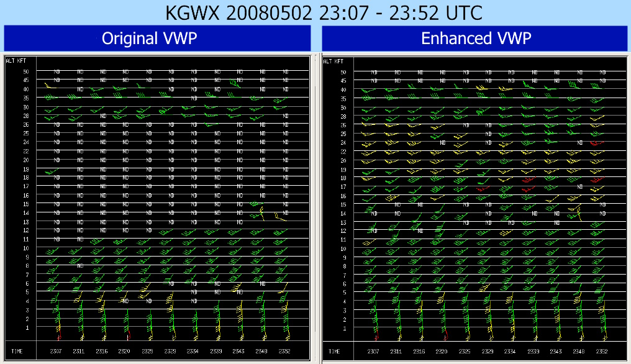Choose altitude 18 label in Enhanced VWP
Image resolution: width=631 pixels, height=364 pixels.
click(x=343, y=178)
